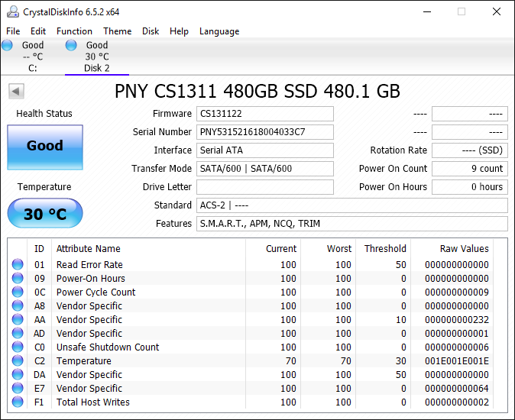Click the 30 °C temperature button
The width and height of the screenshot is (515, 420).
tap(45, 214)
